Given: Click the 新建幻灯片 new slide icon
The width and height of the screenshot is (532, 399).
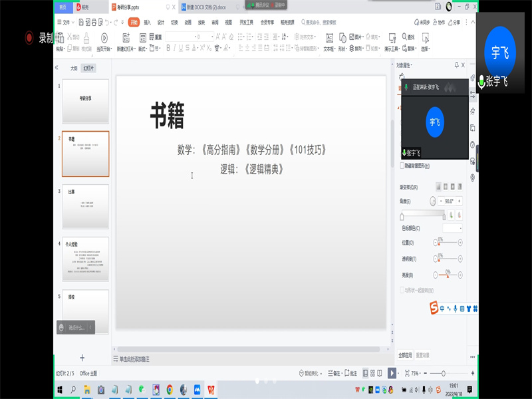Looking at the screenshot, I should tap(125, 38).
